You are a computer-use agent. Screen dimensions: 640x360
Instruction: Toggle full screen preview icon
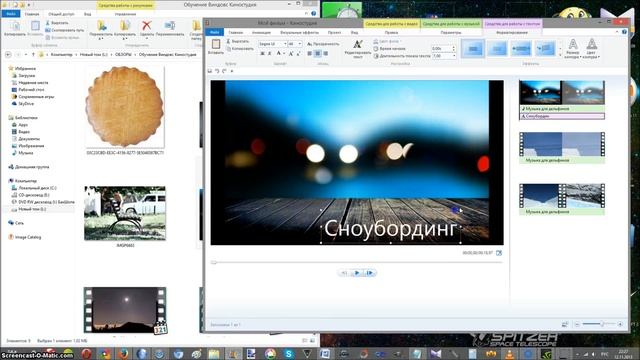pyautogui.click(x=499, y=253)
